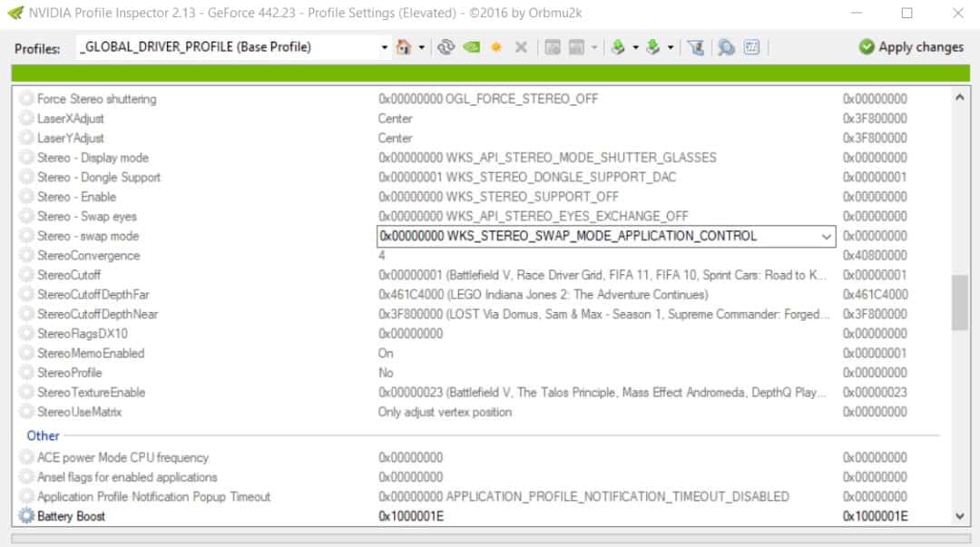Select the Stereo - Swap eyes setting
The height and width of the screenshot is (547, 980).
point(87,216)
